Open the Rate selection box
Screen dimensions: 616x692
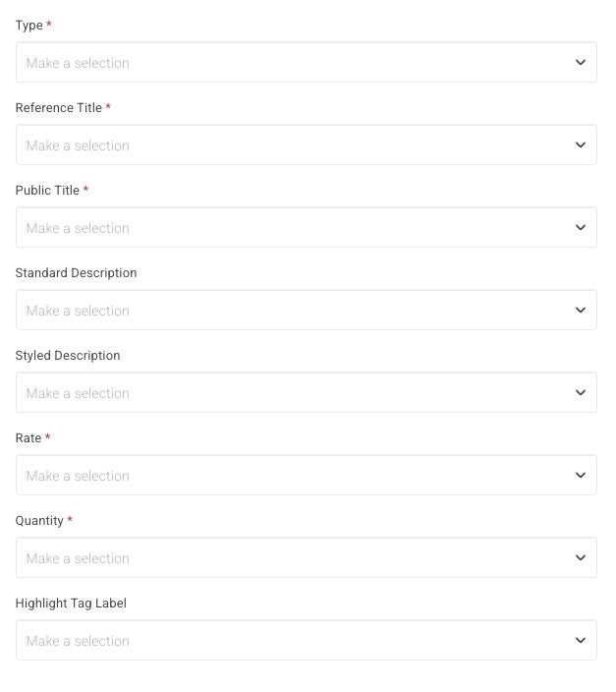(307, 475)
